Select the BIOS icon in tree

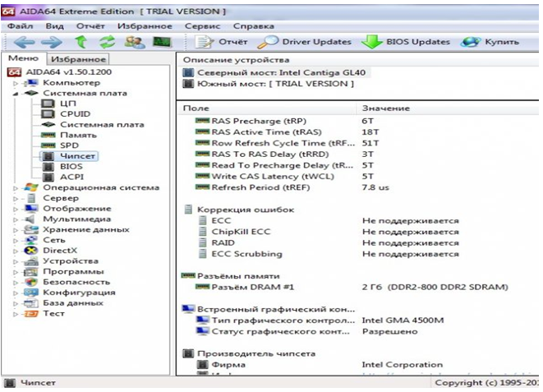tap(48, 167)
